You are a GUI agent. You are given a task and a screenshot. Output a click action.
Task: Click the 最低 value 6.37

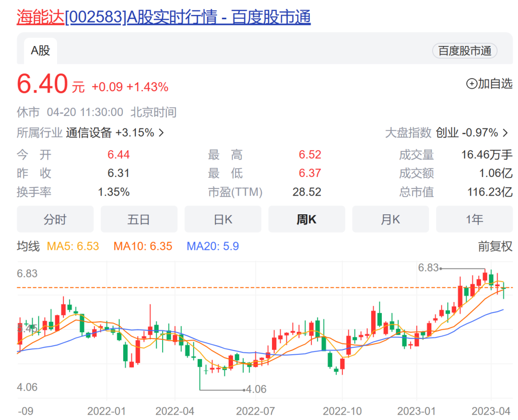310,173
